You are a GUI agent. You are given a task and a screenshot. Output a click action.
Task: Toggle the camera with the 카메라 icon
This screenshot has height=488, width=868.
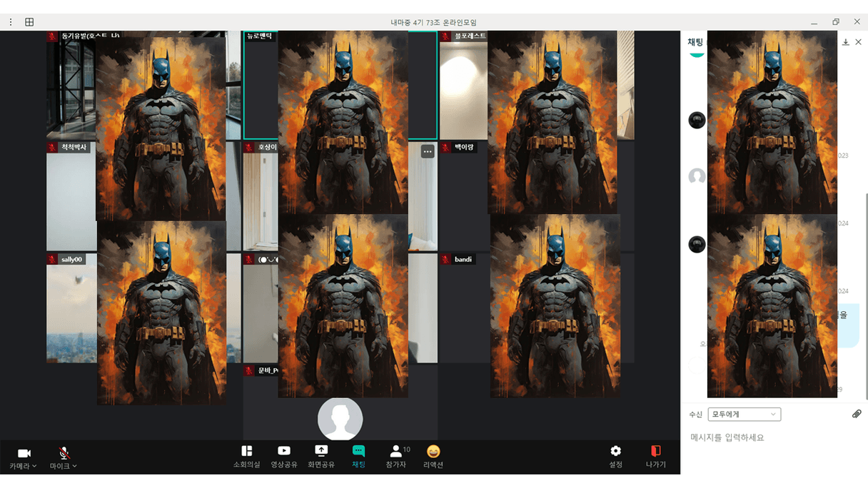(x=24, y=453)
